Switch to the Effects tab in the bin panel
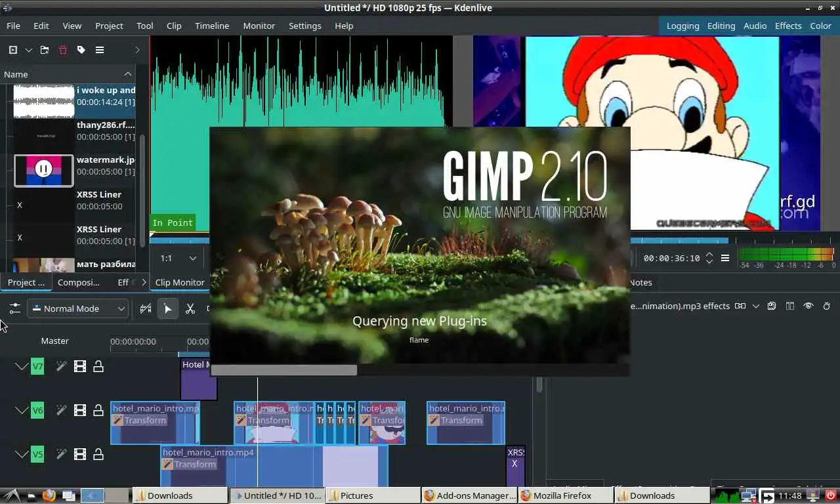 (123, 282)
